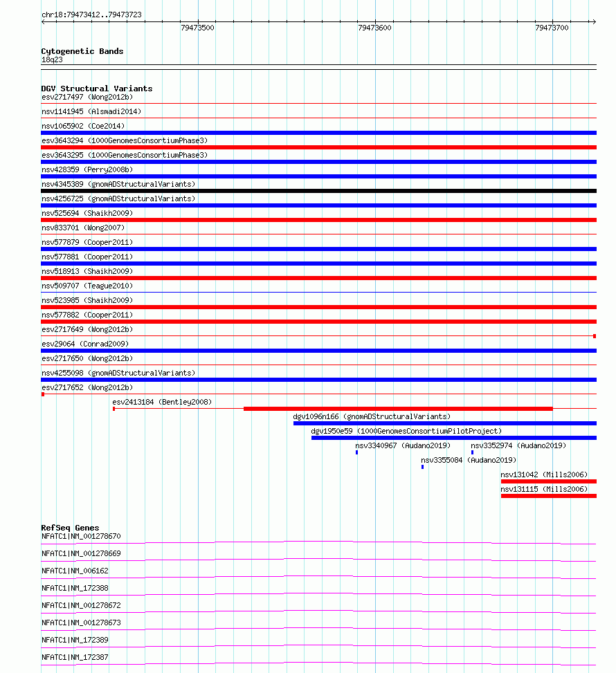This screenshot has width=616, height=673.
Task: Open variant esv2717652 (Wong2012b)
Action: coord(87,387)
